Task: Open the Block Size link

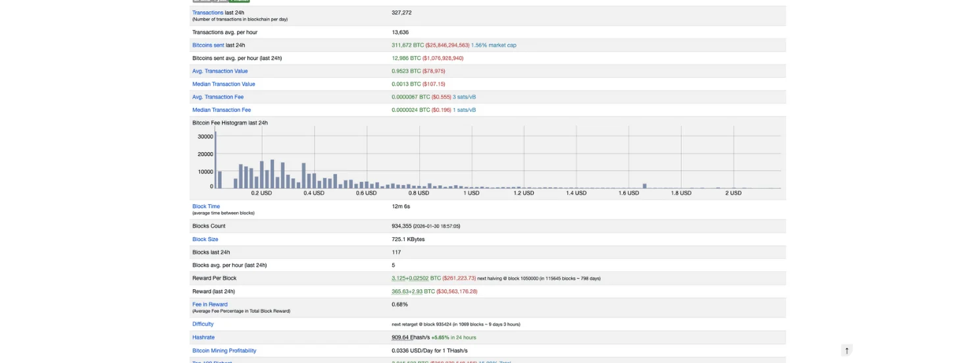Action: 205,239
